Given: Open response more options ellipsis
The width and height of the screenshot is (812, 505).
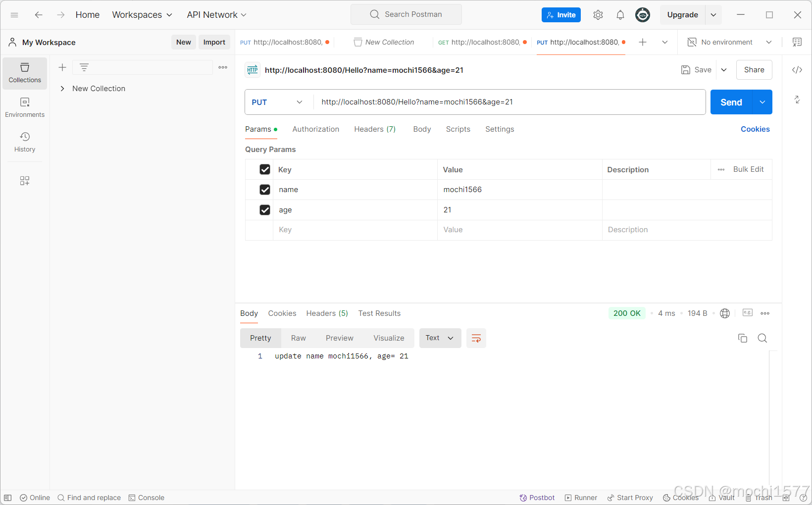Looking at the screenshot, I should 765,313.
